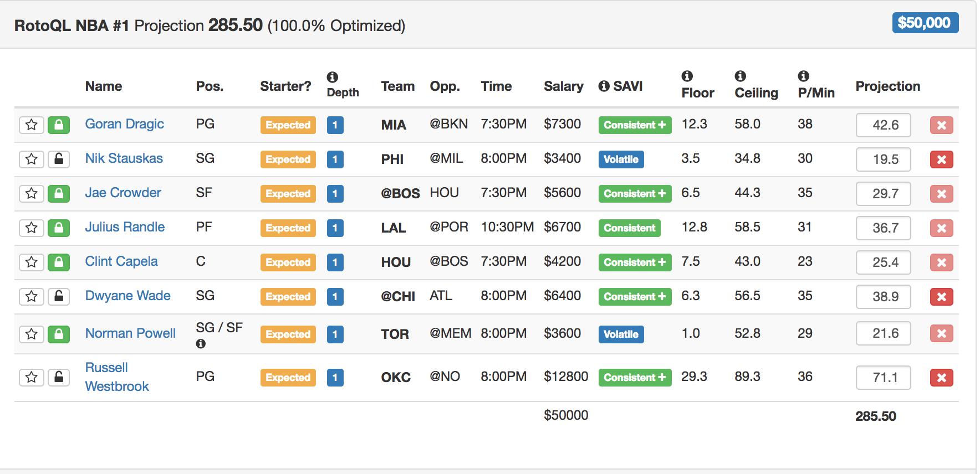
Task: Remove Goran Dragic with red X
Action: tap(942, 125)
